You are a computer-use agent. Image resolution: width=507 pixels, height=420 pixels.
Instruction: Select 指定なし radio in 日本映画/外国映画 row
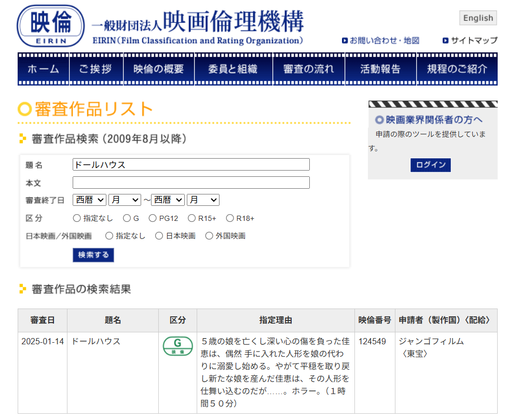pyautogui.click(x=109, y=236)
